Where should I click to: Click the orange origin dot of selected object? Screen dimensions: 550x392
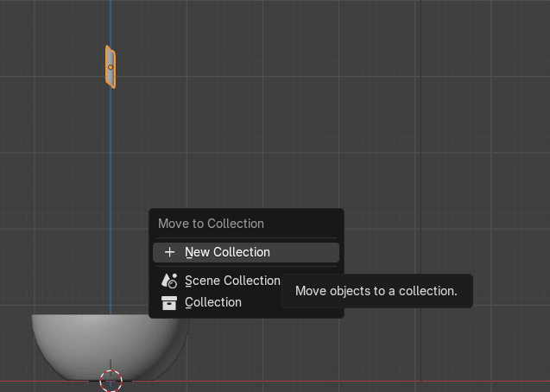[111, 66]
